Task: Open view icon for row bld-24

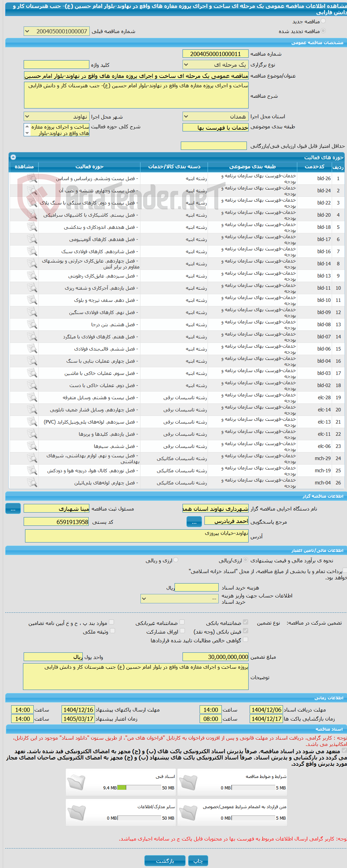Action: click(32, 191)
